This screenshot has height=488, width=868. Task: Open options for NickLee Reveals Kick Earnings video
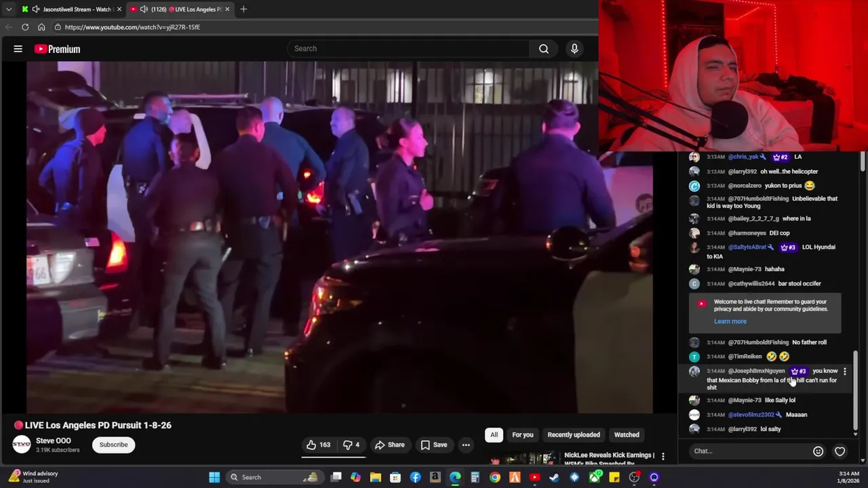[663, 457]
